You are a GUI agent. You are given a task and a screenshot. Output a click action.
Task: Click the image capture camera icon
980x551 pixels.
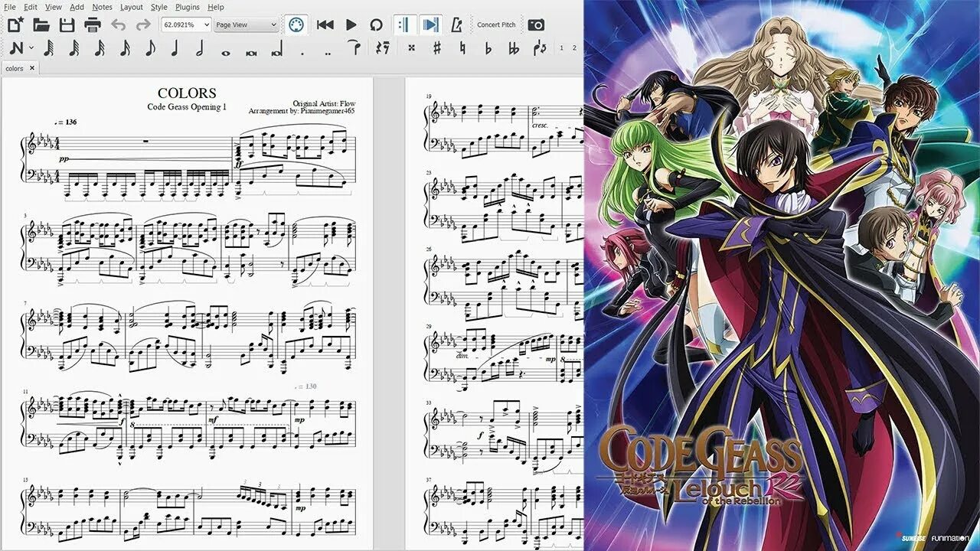536,25
